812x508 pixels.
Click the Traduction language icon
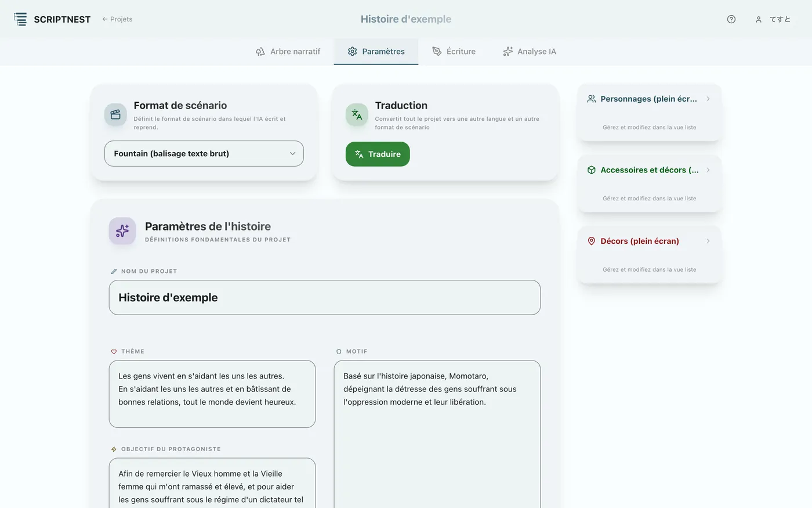[357, 114]
